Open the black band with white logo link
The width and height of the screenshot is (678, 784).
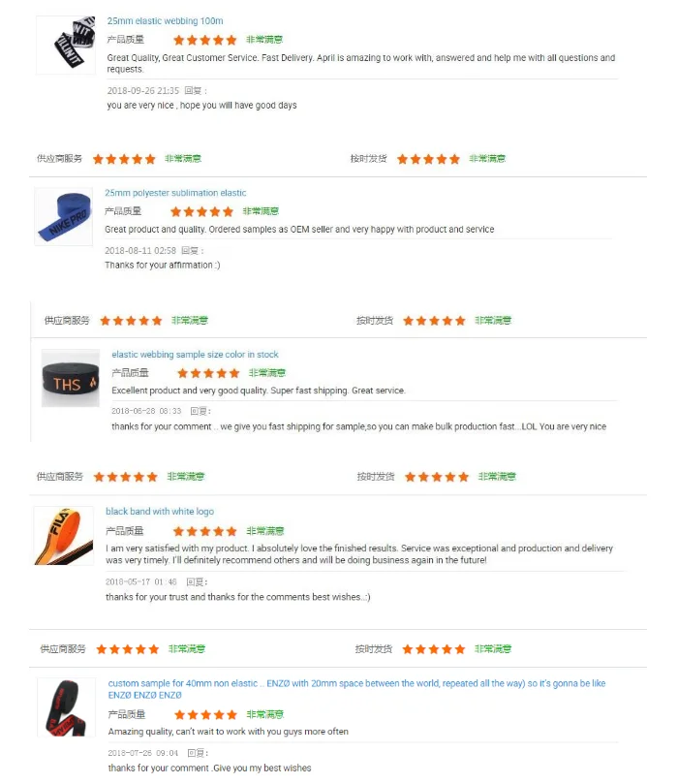point(160,512)
